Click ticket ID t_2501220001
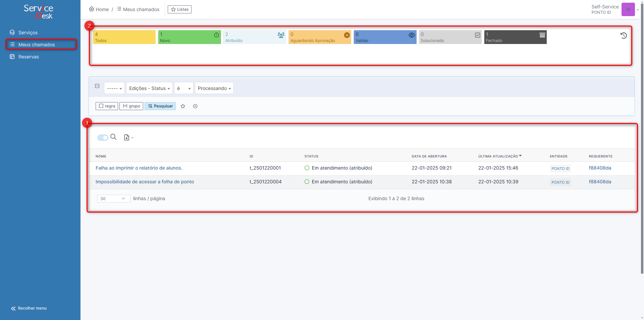 click(265, 168)
